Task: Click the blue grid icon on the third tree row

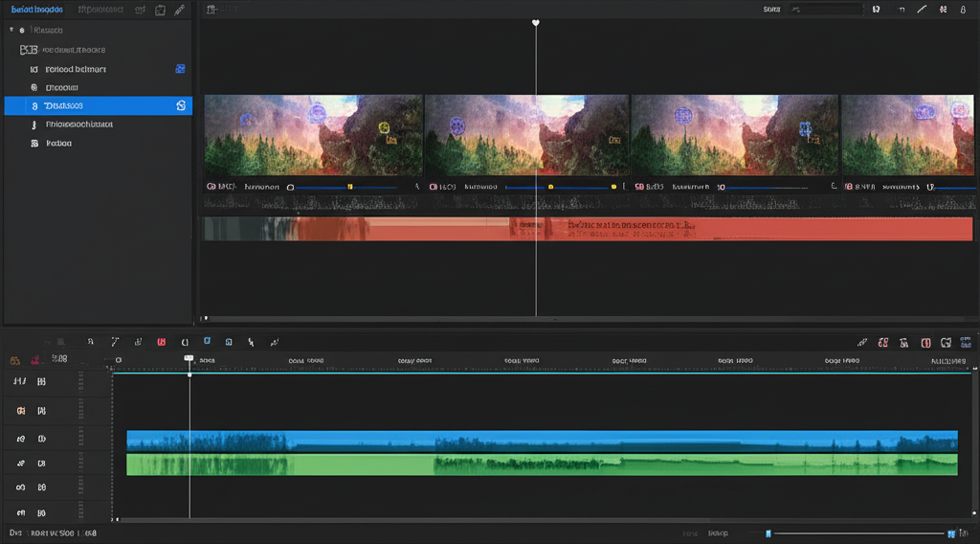Action: pos(180,69)
